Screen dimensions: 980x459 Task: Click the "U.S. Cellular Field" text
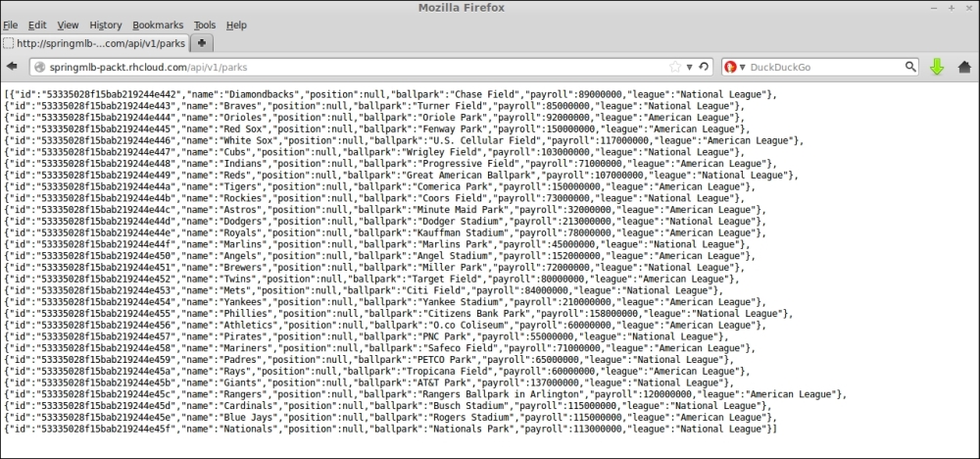coord(482,140)
